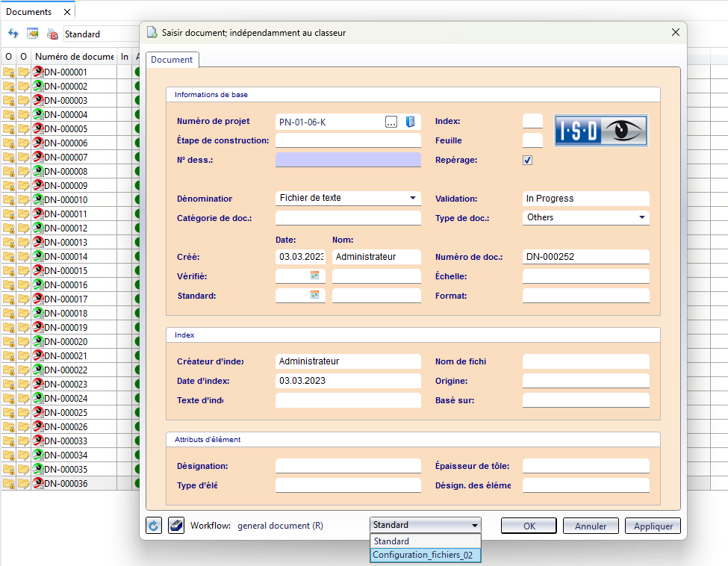
Task: Expand the Dénomination dropdown
Action: pyautogui.click(x=413, y=198)
